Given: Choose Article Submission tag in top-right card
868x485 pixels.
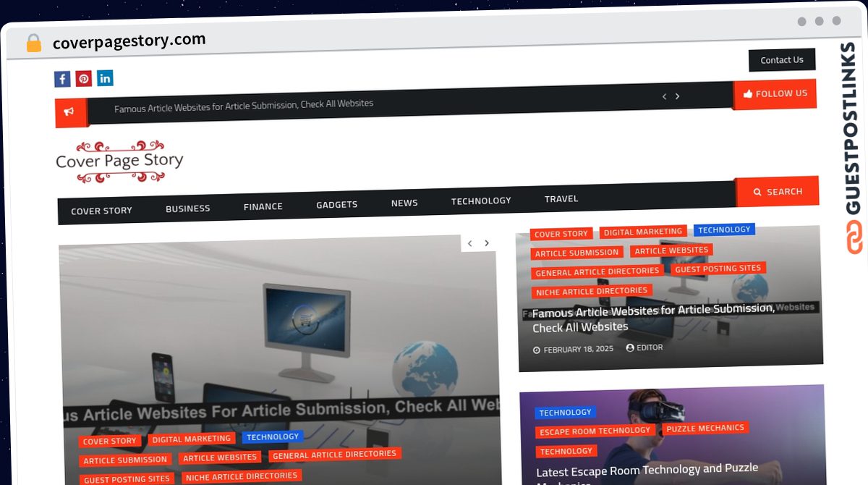Looking at the screenshot, I should coord(577,253).
